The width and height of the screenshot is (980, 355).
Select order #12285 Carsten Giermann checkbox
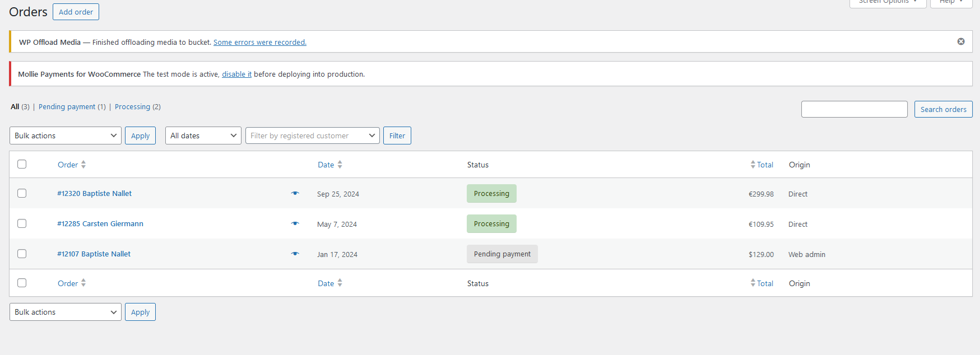pyautogui.click(x=22, y=223)
